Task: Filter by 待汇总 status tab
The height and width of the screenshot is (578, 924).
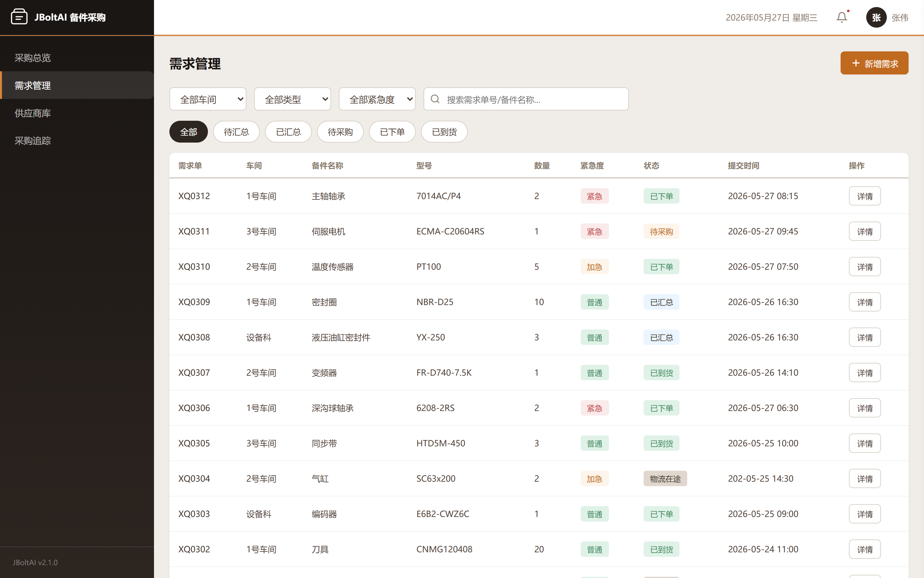Action: pyautogui.click(x=236, y=132)
